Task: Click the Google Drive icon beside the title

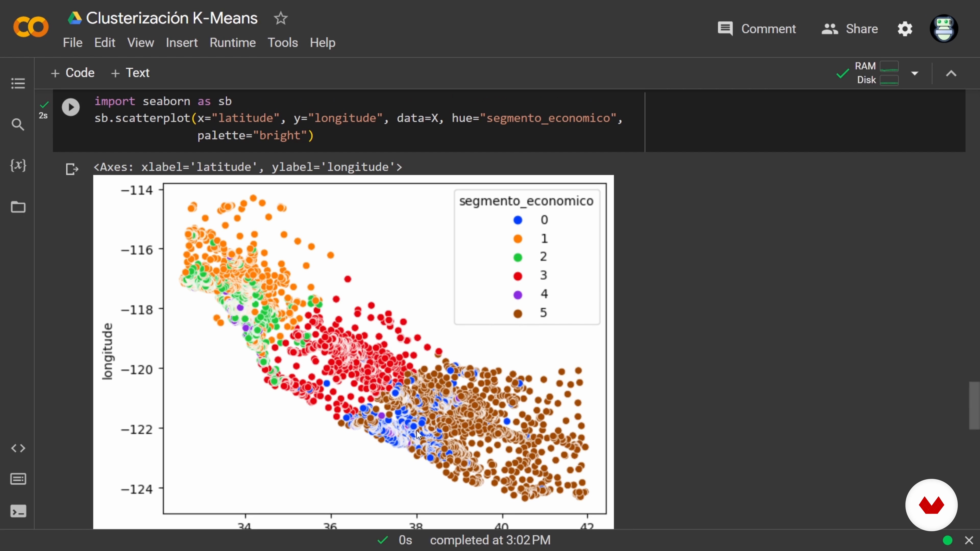Action: (x=75, y=18)
